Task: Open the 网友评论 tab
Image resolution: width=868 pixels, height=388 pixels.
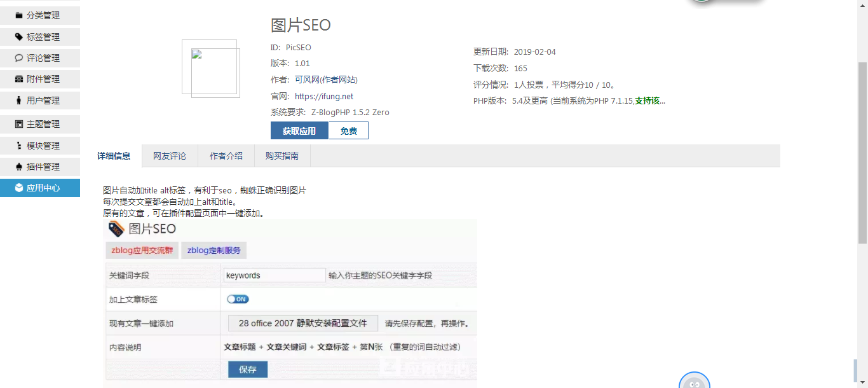Action: (170, 156)
